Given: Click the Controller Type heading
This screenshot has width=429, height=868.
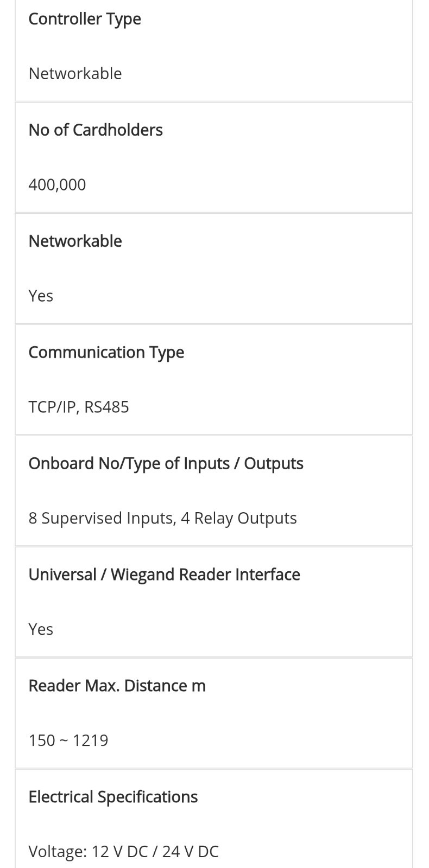Looking at the screenshot, I should (x=85, y=19).
